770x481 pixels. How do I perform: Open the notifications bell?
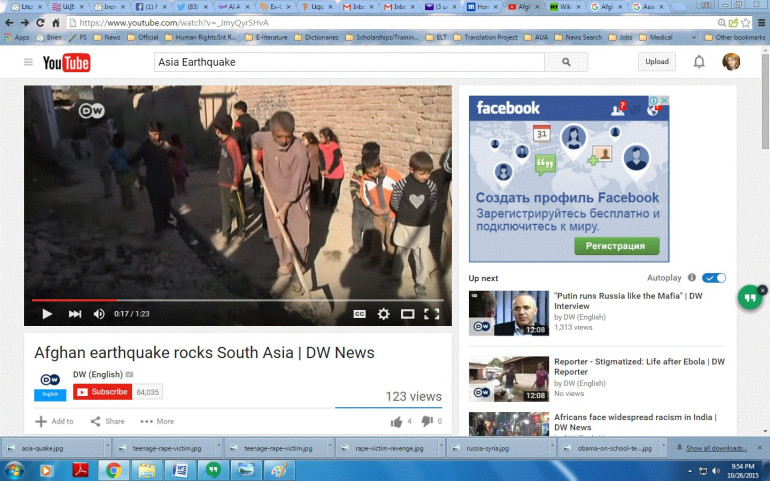pyautogui.click(x=699, y=62)
